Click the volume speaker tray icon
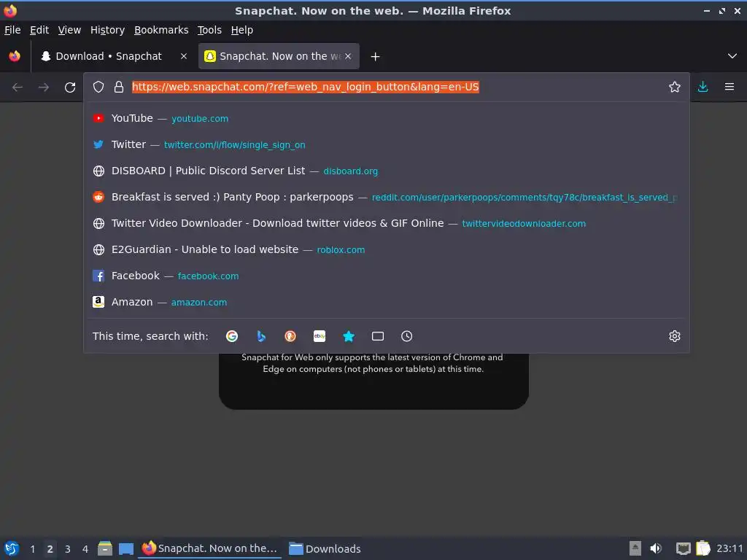 pyautogui.click(x=656, y=548)
